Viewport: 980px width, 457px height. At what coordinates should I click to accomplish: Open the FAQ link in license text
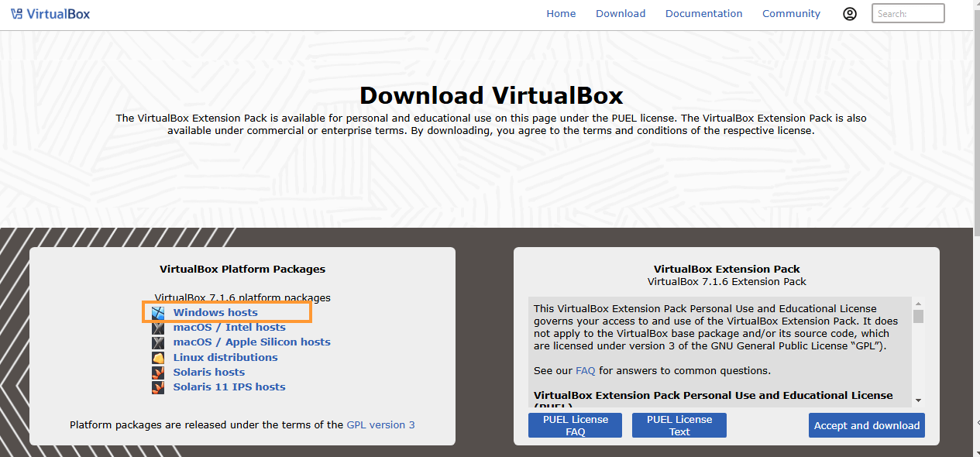point(586,371)
